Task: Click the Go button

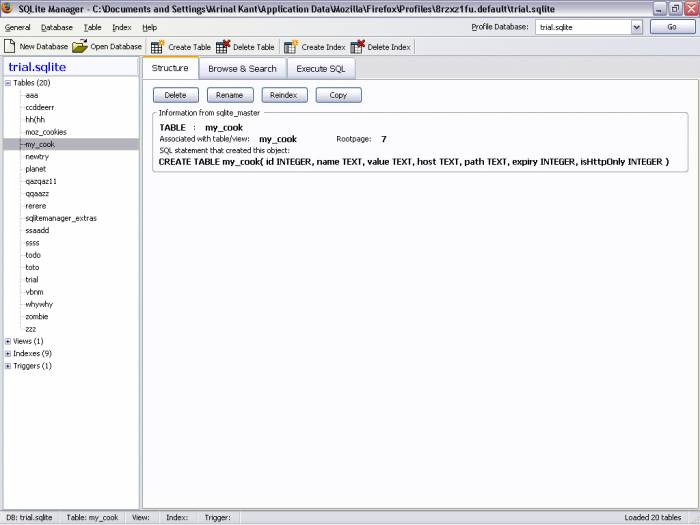Action: coord(672,27)
